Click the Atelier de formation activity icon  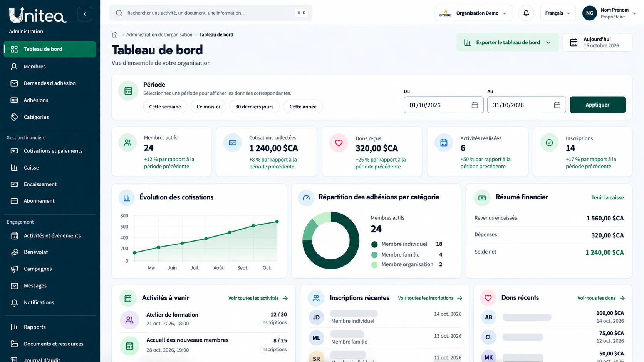pyautogui.click(x=129, y=320)
